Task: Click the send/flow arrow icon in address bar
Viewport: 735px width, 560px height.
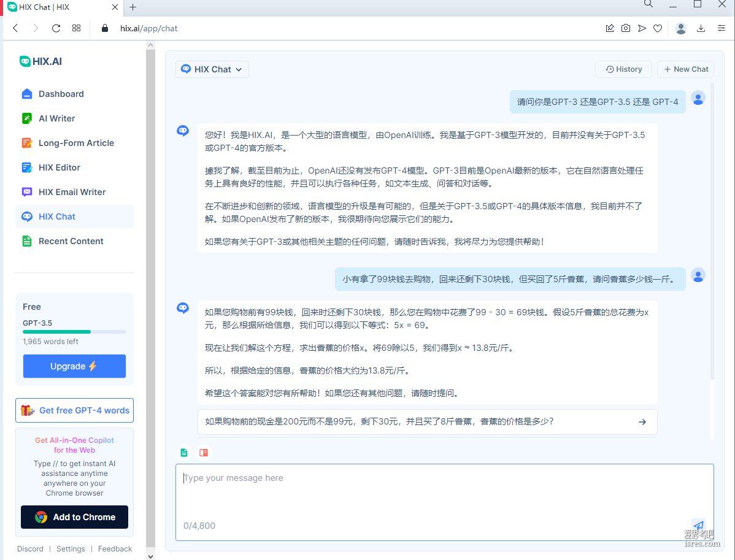Action: [642, 28]
